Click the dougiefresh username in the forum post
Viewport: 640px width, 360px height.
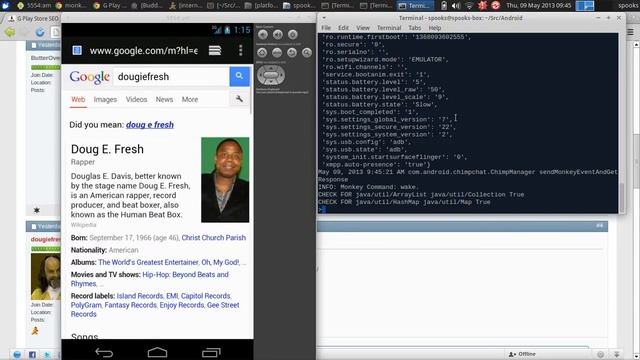tap(45, 239)
